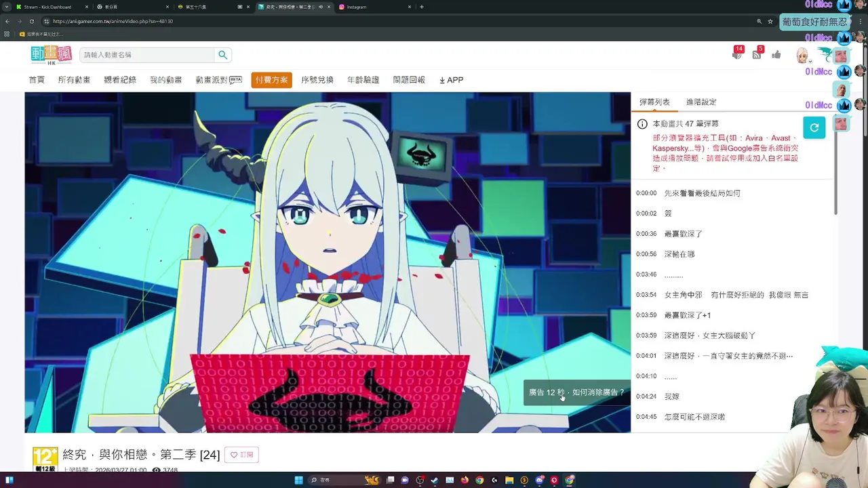The image size is (868, 488).
Task: Bookmark this page with the star icon
Action: tap(770, 21)
